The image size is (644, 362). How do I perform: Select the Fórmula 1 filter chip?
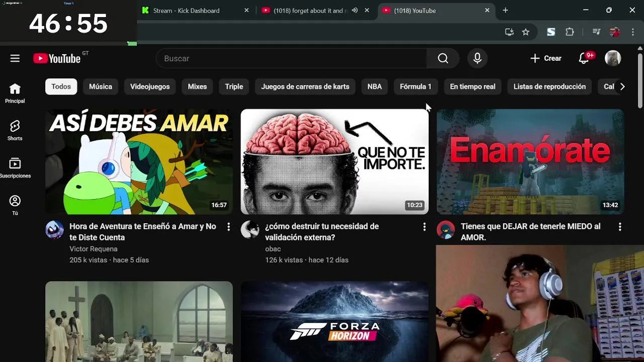point(416,86)
